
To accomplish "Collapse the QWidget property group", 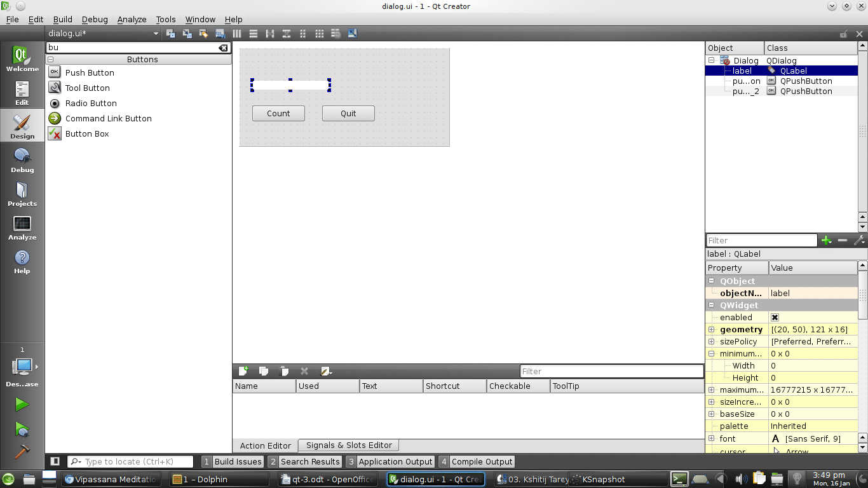I will point(712,305).
